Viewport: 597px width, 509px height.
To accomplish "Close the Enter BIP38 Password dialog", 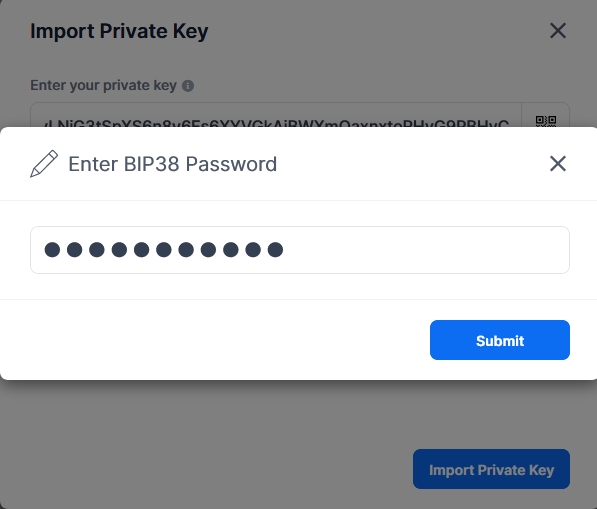I will click(558, 164).
